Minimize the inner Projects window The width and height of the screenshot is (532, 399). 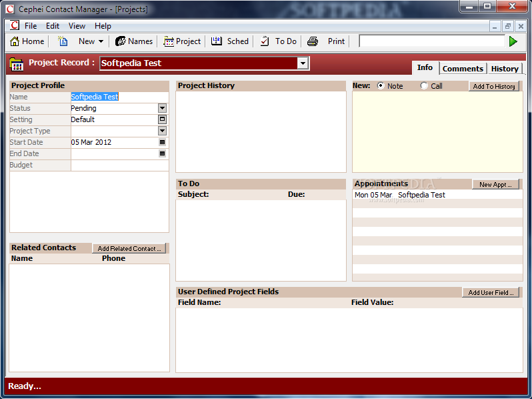(495, 26)
